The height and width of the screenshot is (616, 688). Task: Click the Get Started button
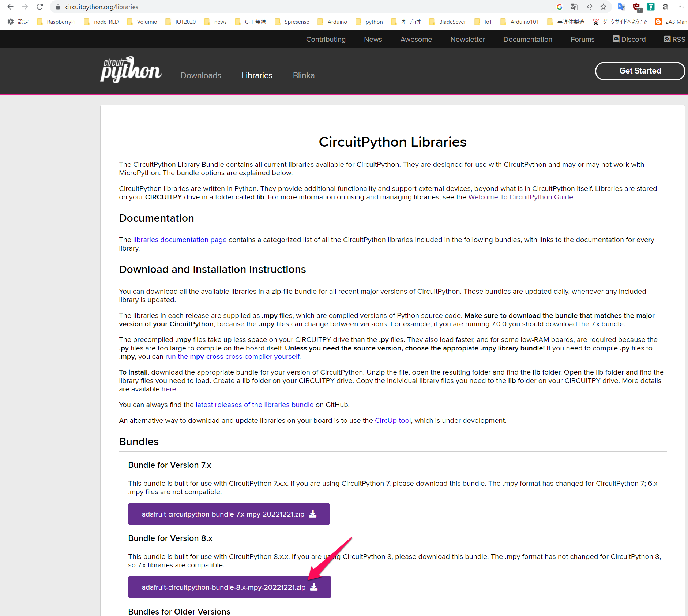click(640, 71)
